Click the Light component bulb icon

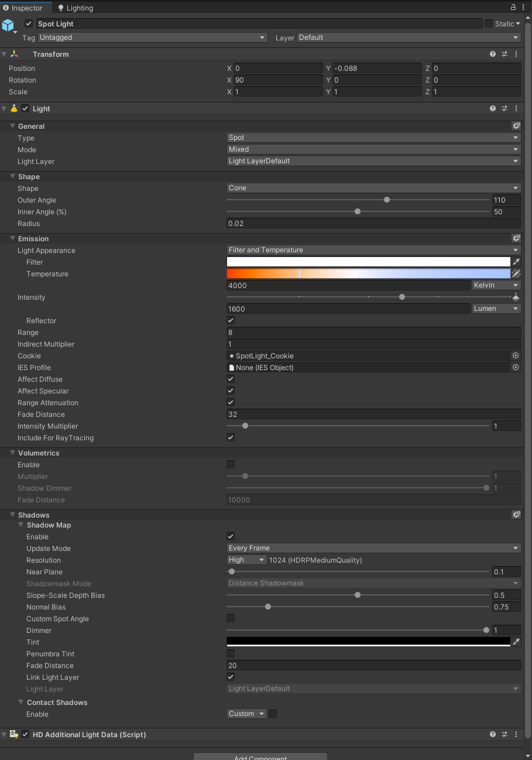tap(14, 108)
